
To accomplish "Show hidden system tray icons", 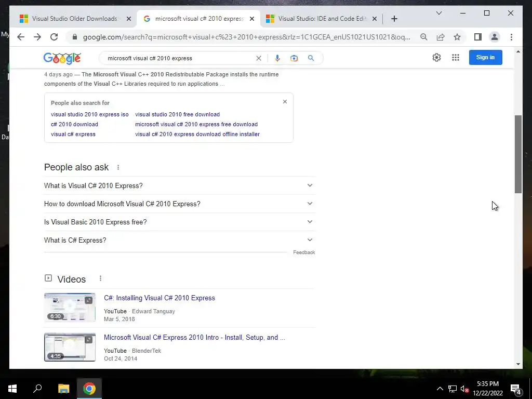I will (440, 389).
